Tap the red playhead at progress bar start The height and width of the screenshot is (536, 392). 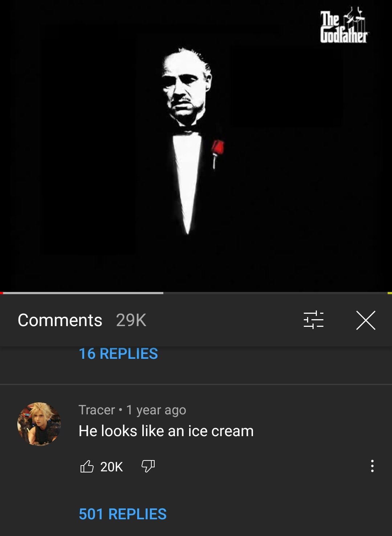coord(2,293)
